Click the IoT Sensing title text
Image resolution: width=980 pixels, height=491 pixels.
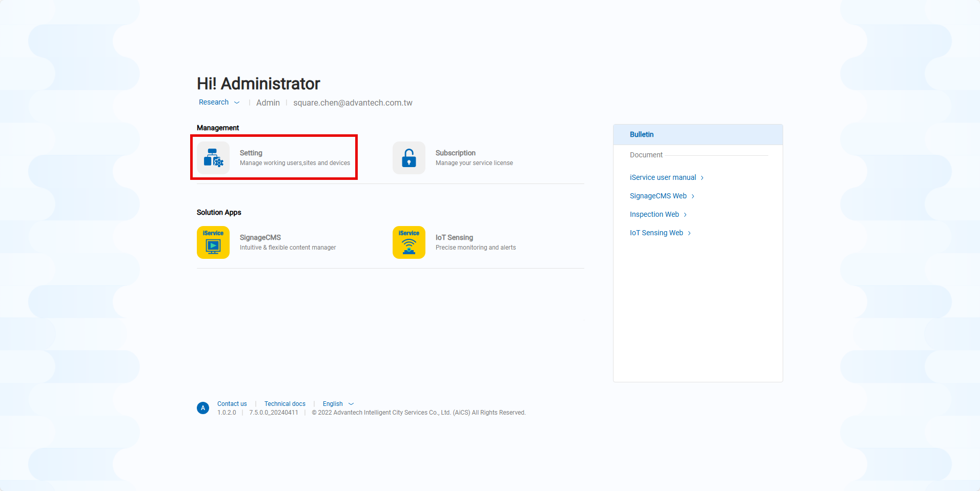click(x=454, y=237)
